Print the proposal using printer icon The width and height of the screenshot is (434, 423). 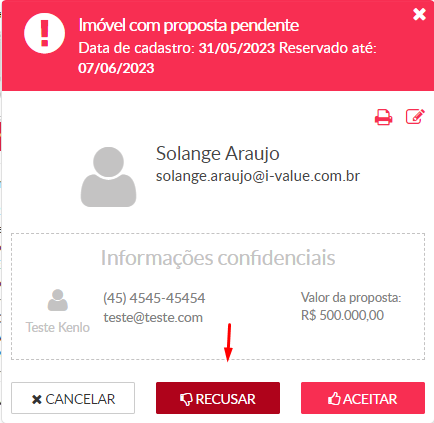click(x=383, y=117)
